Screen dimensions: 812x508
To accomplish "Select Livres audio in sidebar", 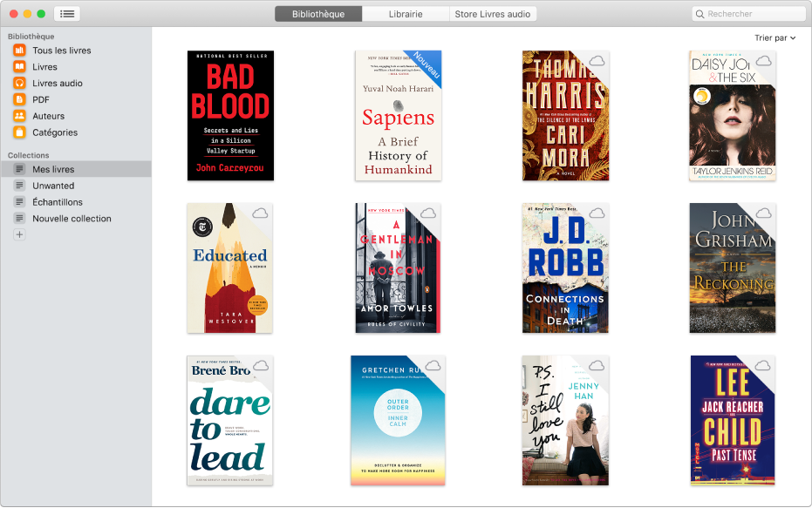I will [76, 83].
